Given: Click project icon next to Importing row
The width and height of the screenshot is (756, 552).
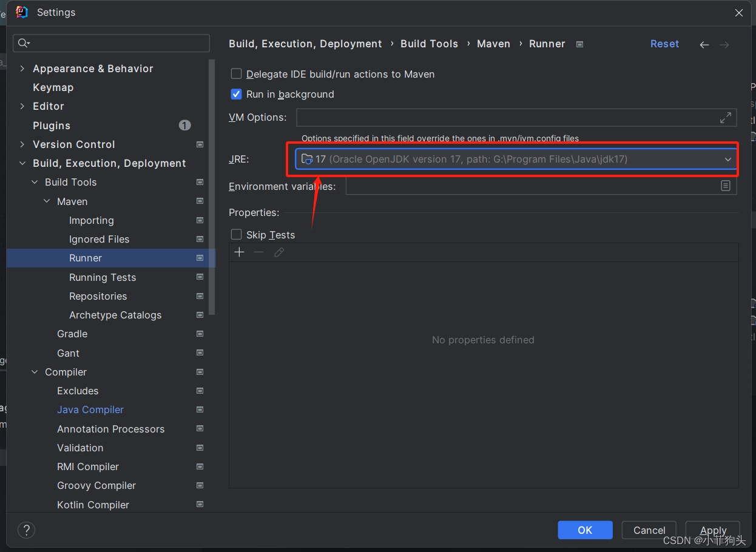Looking at the screenshot, I should click(x=200, y=220).
